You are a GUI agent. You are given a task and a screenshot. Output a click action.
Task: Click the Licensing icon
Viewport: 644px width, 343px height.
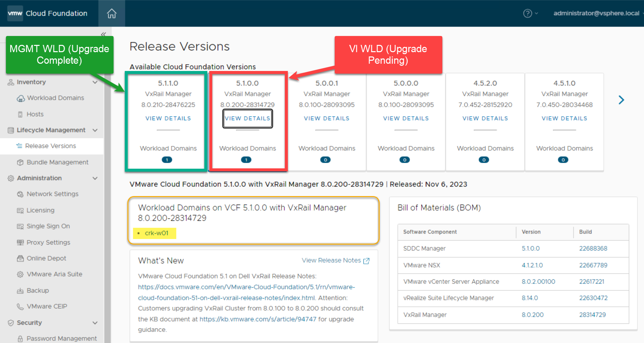pyautogui.click(x=20, y=211)
